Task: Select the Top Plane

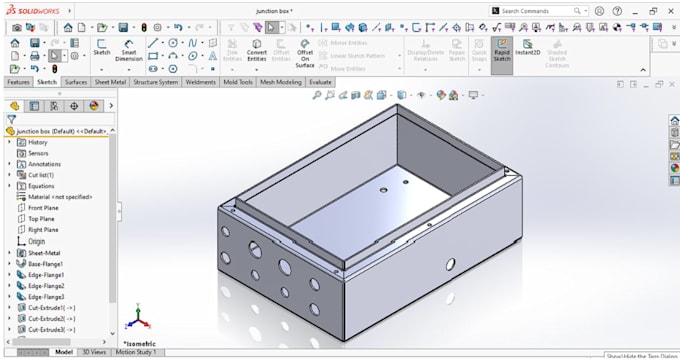Action: (x=41, y=219)
